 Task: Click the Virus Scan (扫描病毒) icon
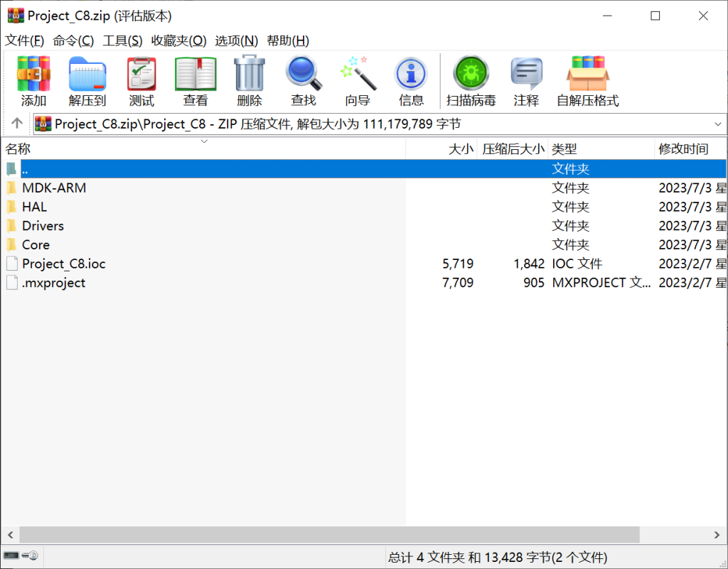point(471,72)
